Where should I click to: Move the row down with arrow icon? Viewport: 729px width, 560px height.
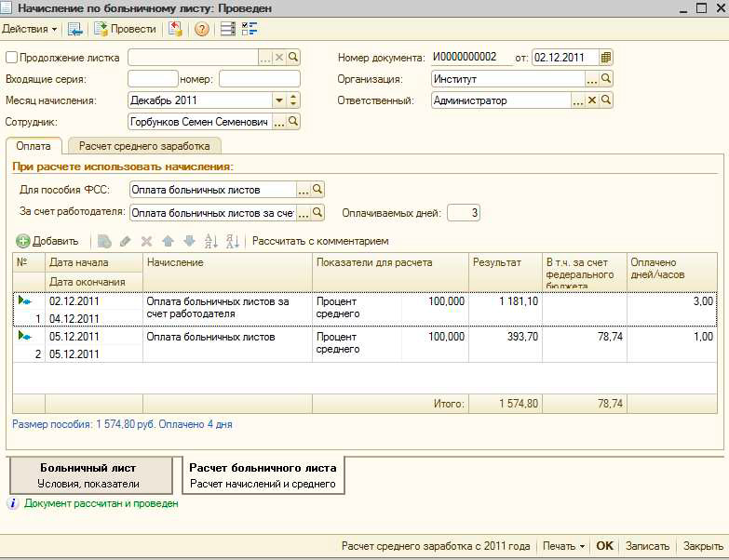coord(189,241)
